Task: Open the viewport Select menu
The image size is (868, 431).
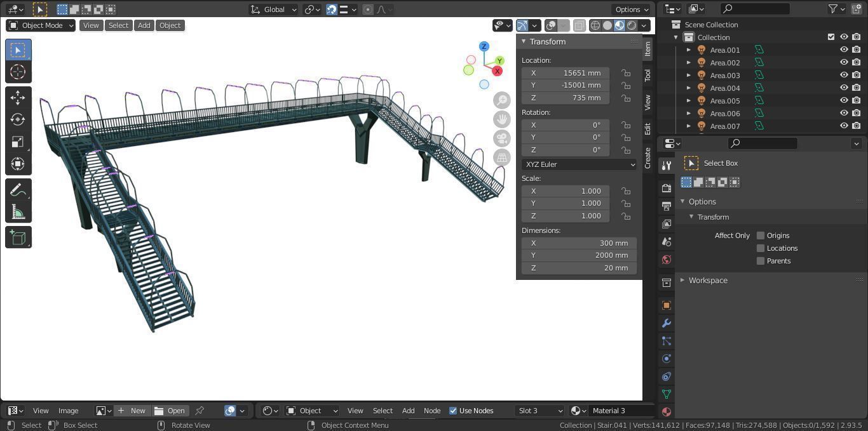Action: [x=118, y=25]
